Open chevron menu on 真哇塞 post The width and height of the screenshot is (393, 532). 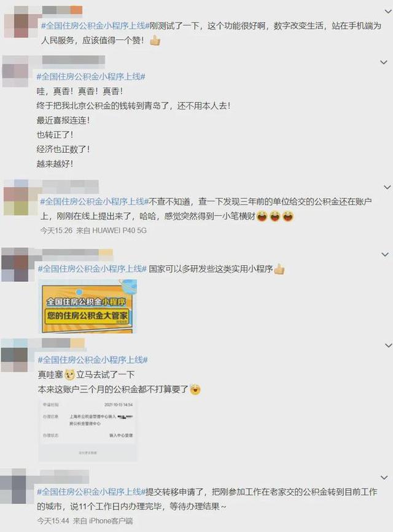pyautogui.click(x=388, y=345)
